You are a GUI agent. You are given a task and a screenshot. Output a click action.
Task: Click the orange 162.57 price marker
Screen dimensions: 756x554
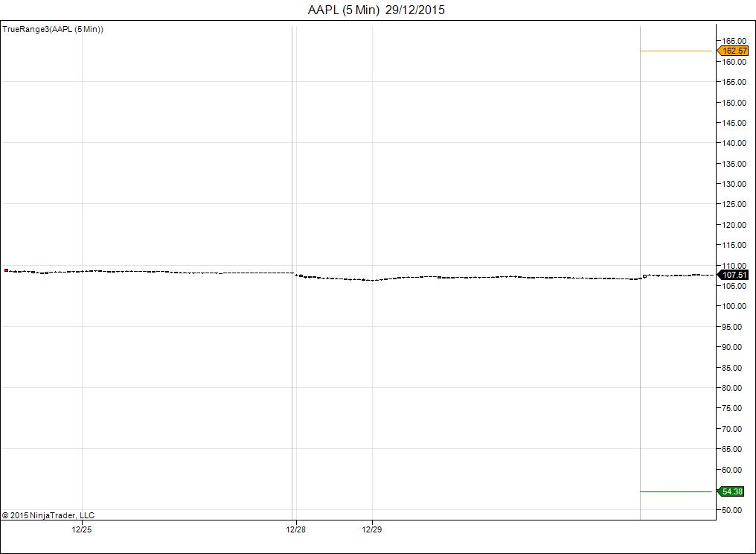[x=733, y=51]
